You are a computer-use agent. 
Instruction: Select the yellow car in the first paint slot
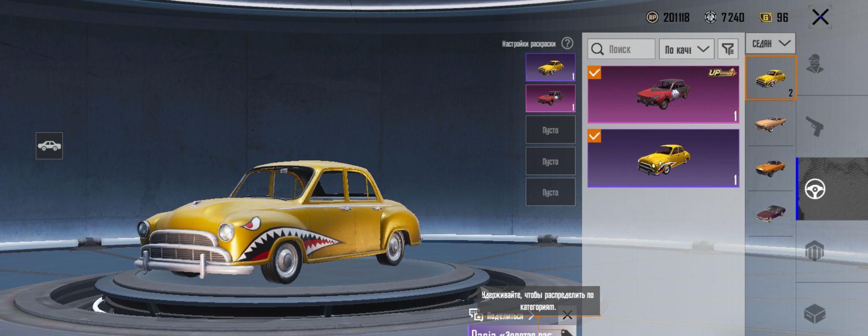550,67
